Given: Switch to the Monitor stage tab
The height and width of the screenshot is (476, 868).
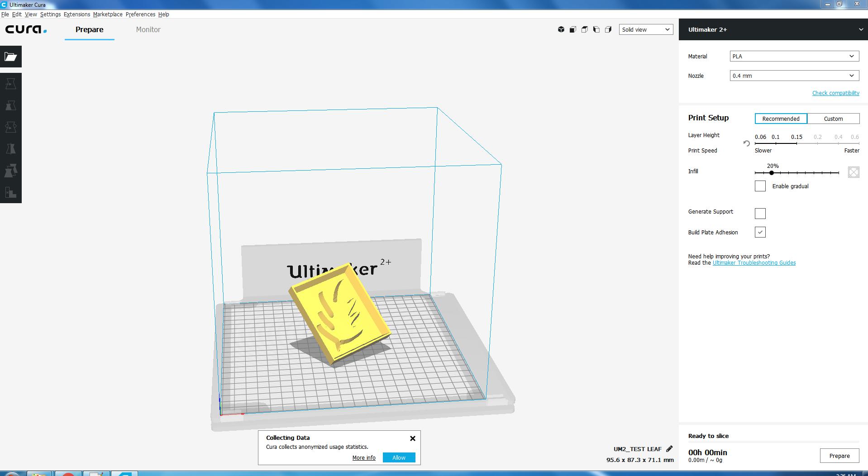Looking at the screenshot, I should [148, 29].
